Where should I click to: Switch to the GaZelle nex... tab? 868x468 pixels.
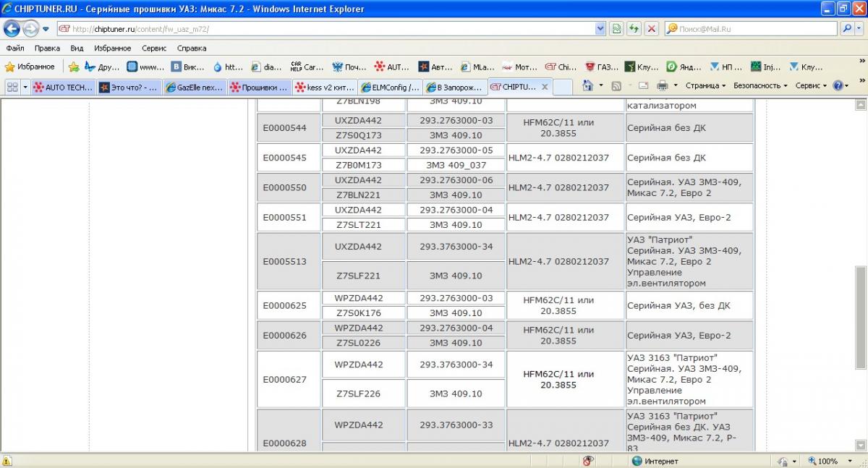195,88
